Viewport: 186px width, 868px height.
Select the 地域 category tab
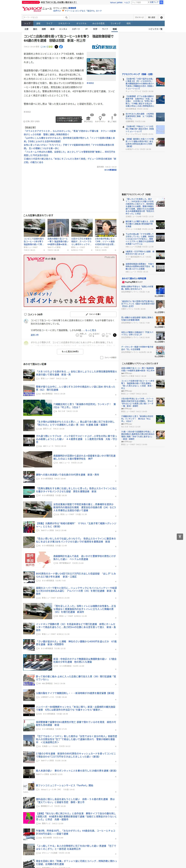click(x=114, y=29)
